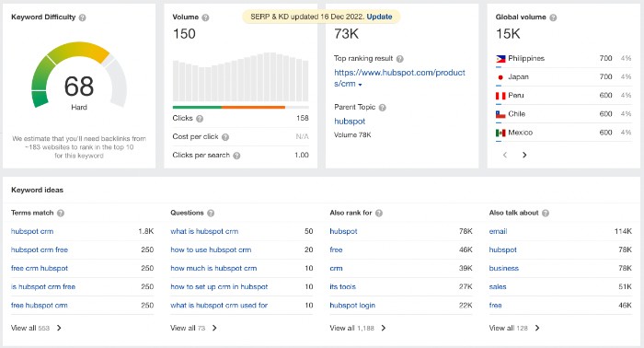Click the Chile flag icon
Screen dimensions: 644x348
point(500,114)
